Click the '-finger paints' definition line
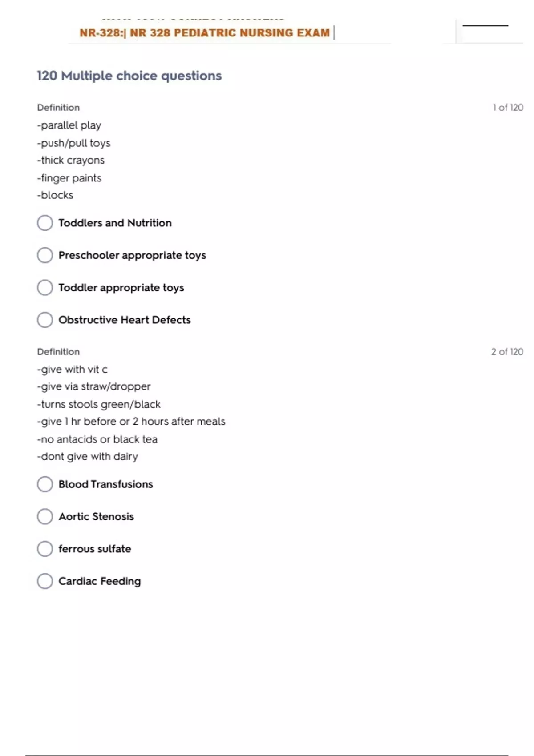534x756 pixels. coord(69,178)
